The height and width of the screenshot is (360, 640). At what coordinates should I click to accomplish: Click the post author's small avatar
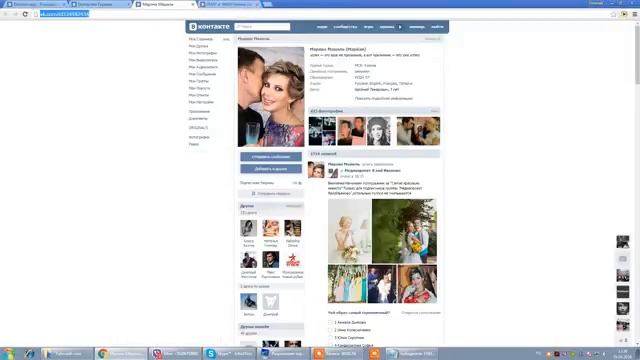click(x=316, y=170)
